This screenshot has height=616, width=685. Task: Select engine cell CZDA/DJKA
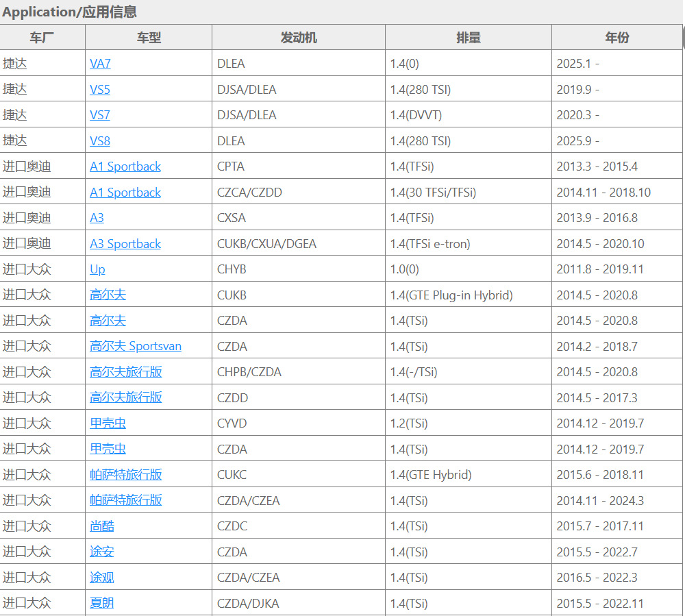point(299,604)
